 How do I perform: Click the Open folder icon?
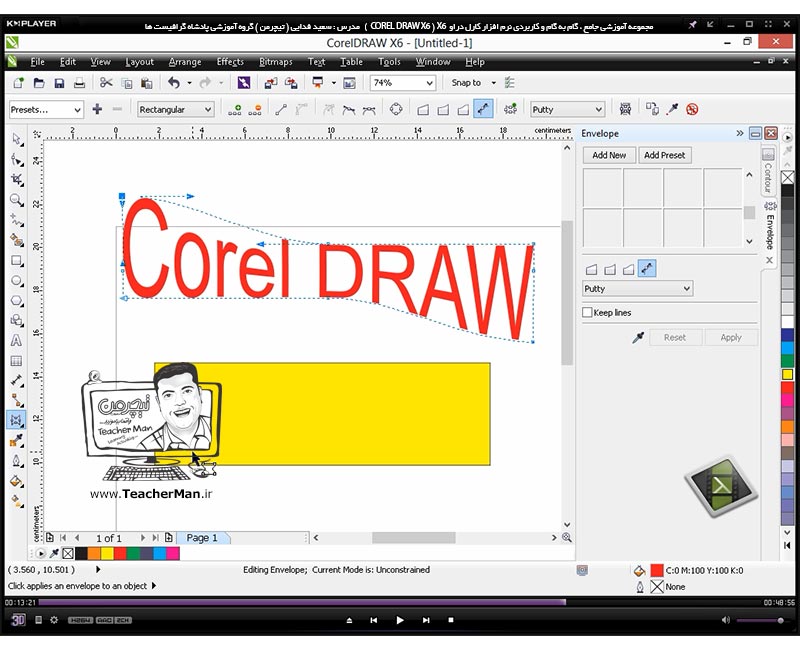pos(39,83)
